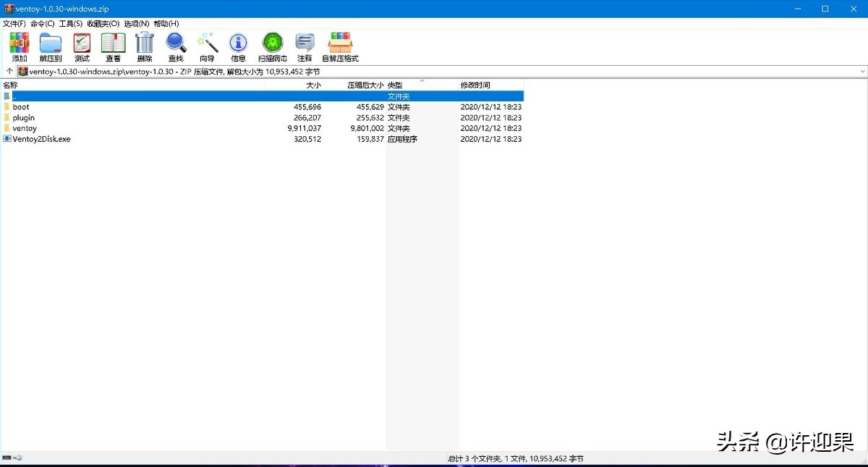
Task: Open the 文件(F) menu
Action: click(x=14, y=24)
